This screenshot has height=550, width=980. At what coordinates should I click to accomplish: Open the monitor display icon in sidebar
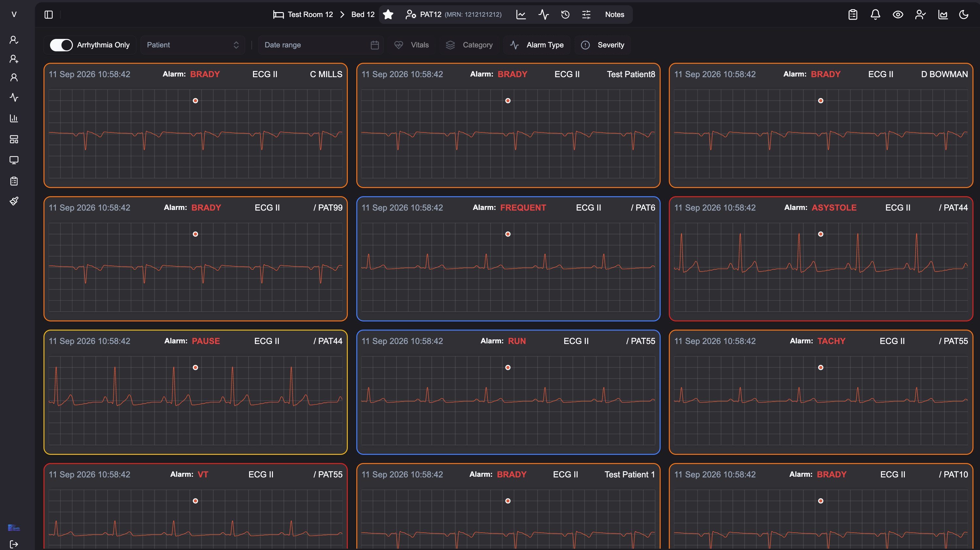pyautogui.click(x=14, y=160)
